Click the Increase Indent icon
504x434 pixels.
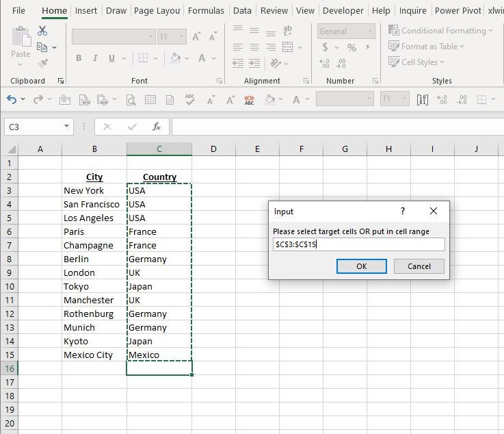pos(254,63)
